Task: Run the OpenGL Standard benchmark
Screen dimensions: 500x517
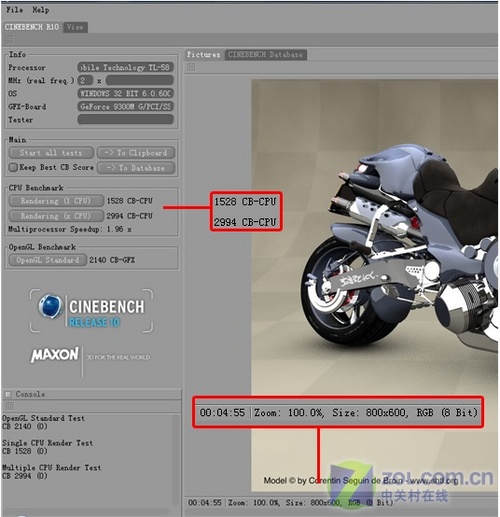Action: pyautogui.click(x=48, y=260)
